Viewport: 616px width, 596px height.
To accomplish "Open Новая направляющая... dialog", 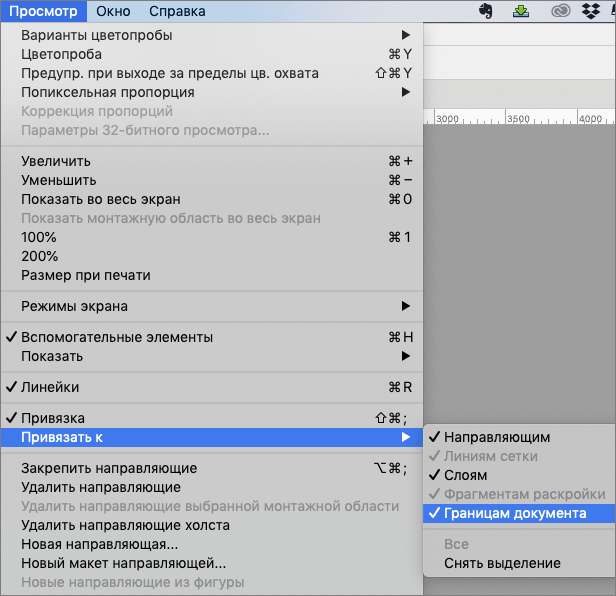I will (212, 544).
